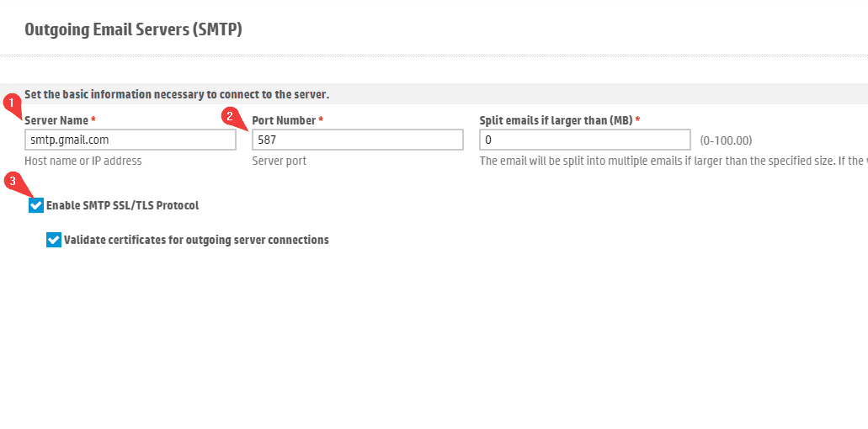Click the Enable SMTP SSL/TLS Protocol label text
868x429 pixels.
click(122, 205)
